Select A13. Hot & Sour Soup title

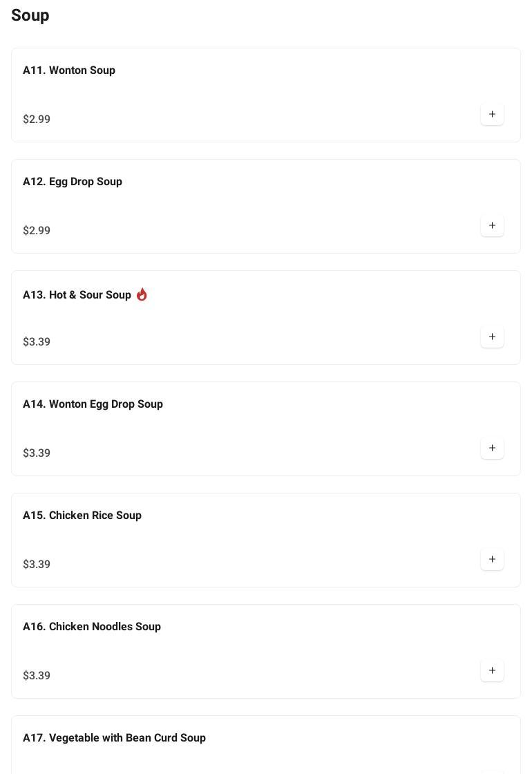click(x=77, y=295)
